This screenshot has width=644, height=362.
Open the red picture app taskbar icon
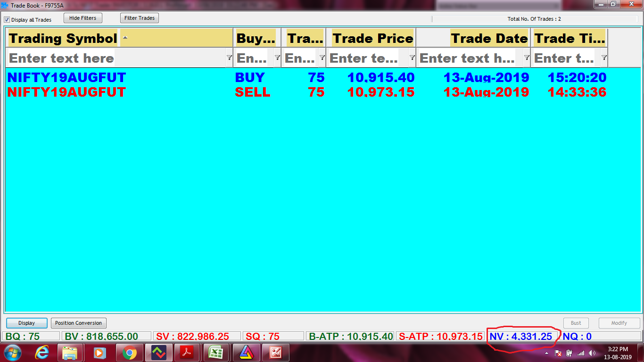coord(275,353)
